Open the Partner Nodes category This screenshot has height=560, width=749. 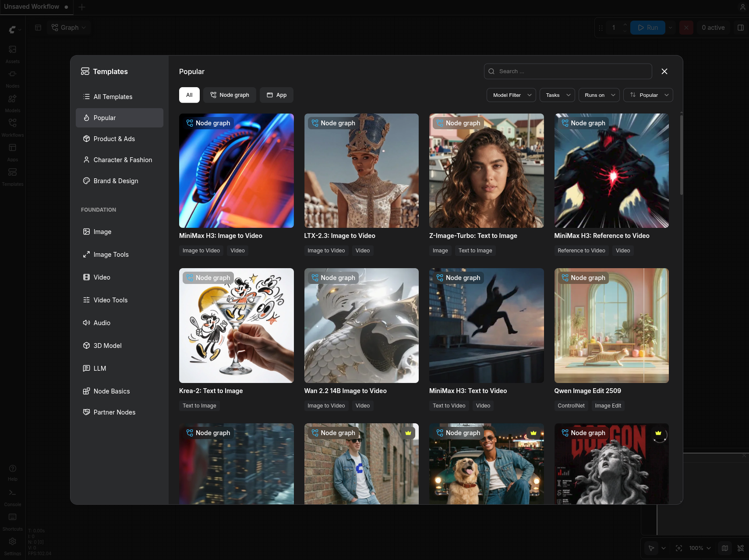tap(120, 412)
